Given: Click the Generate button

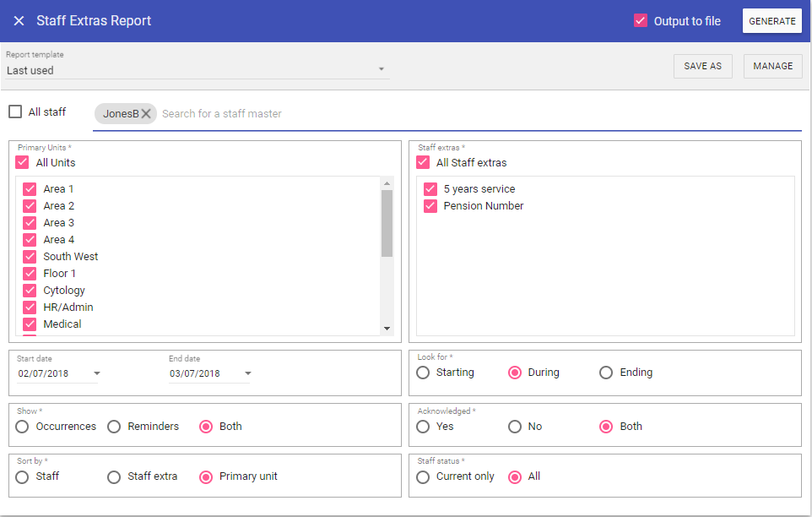Looking at the screenshot, I should click(x=771, y=21).
